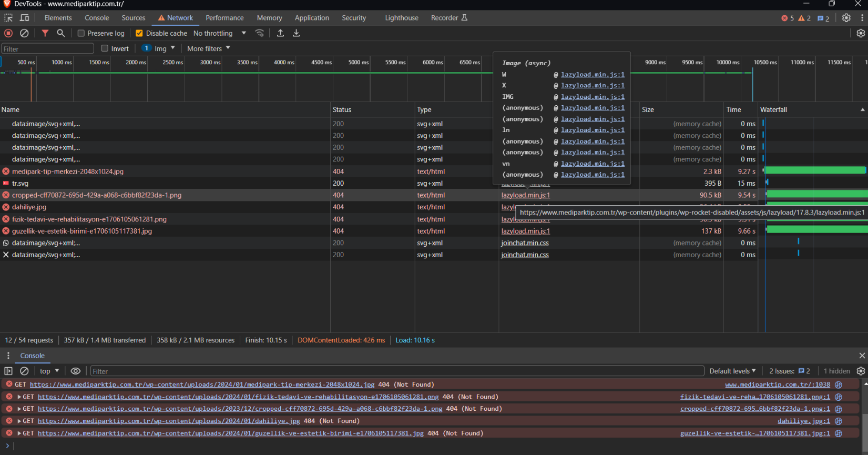Tick the Invert filter checkbox
This screenshot has width=868, height=455.
(x=105, y=48)
